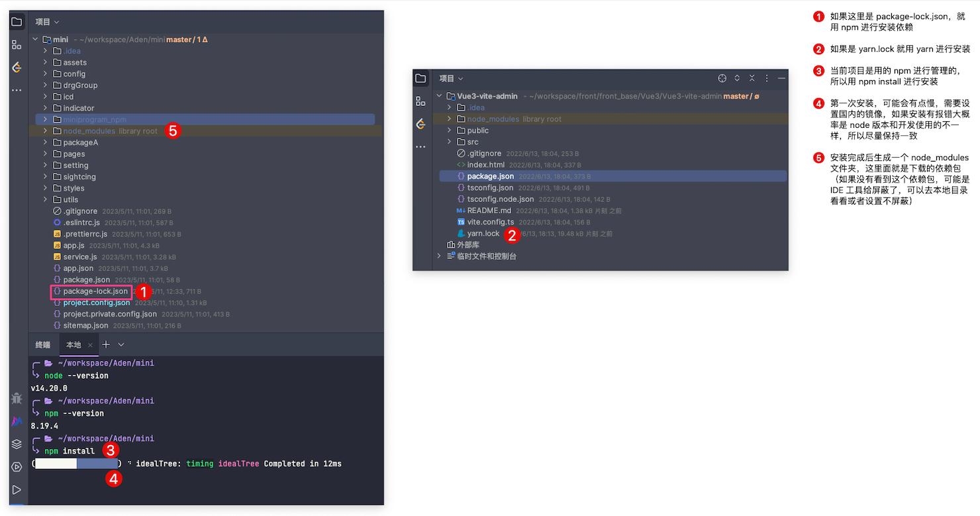Toggle the project folder icon in Vue3 window
Image resolution: width=980 pixels, height=516 pixels.
click(x=420, y=78)
